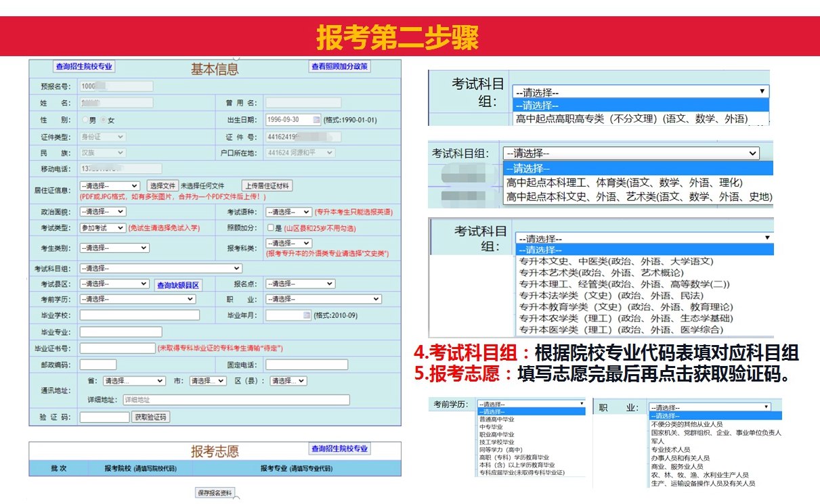Click the 毕业年月 input field
Image resolution: width=820 pixels, height=504 pixels.
coord(288,315)
